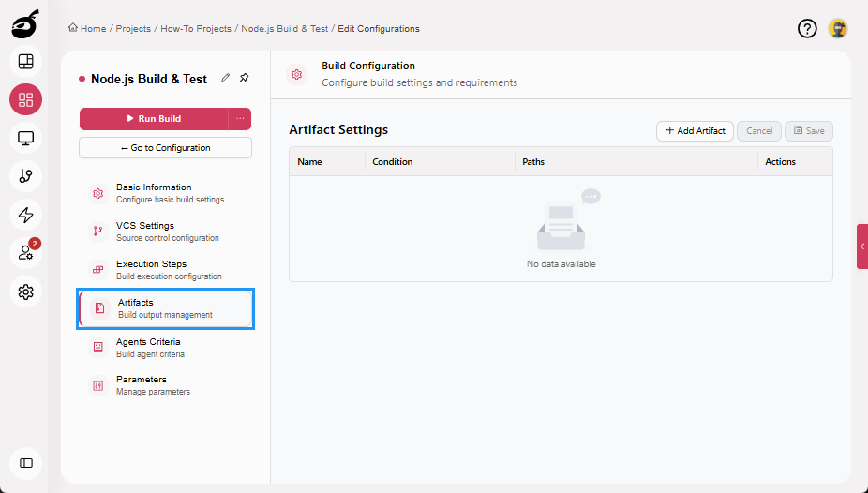This screenshot has height=493, width=868.
Task: Click the Execution Steps icon
Action: tap(98, 270)
